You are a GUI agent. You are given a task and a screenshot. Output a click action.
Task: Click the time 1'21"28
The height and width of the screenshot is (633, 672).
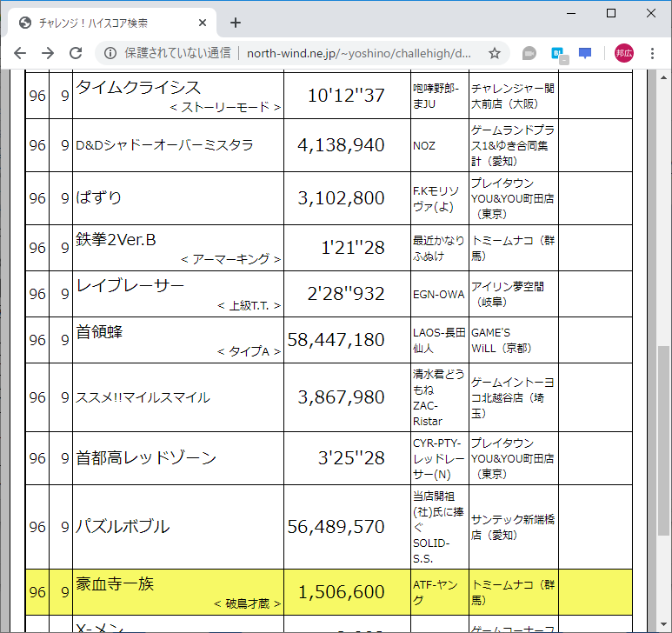353,248
